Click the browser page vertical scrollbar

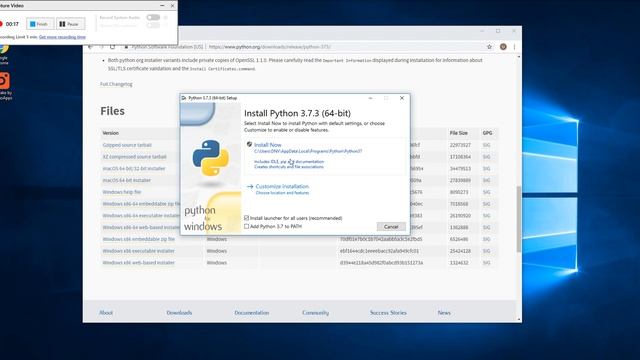tap(519, 219)
